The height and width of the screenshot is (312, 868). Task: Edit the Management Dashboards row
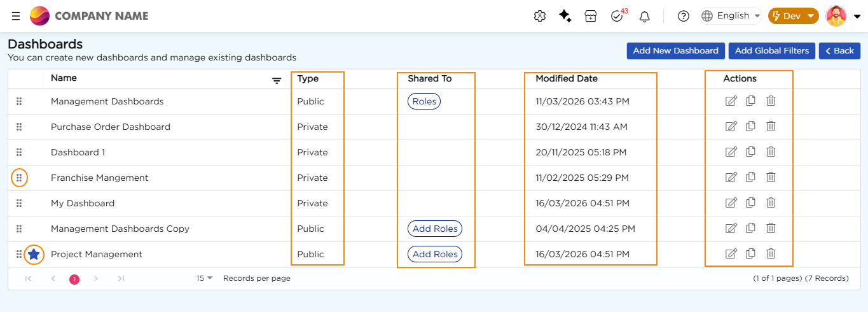point(731,101)
